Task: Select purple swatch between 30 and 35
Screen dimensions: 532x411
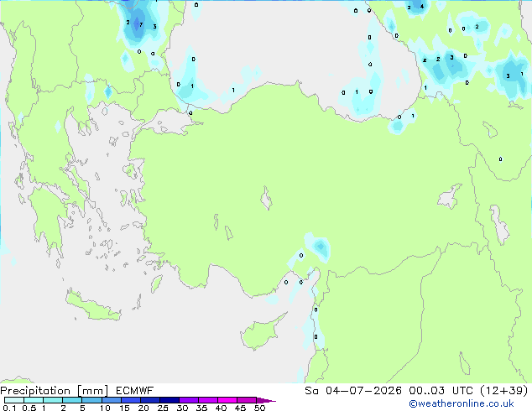Action: [189, 400]
